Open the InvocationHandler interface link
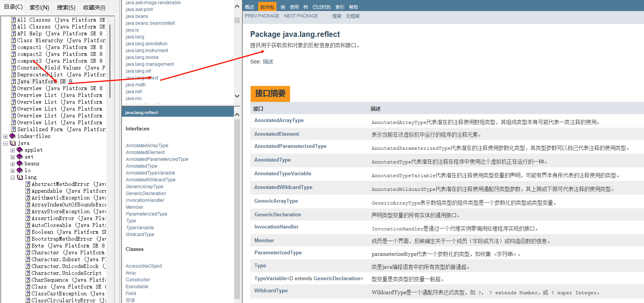The image size is (644, 303). coord(276,227)
